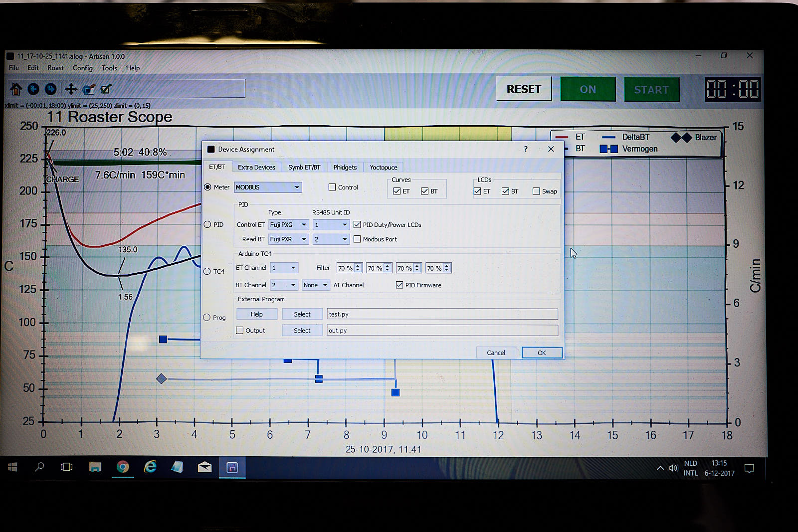
Task: Open the subplot configuration toolbar icon
Action: [89, 89]
